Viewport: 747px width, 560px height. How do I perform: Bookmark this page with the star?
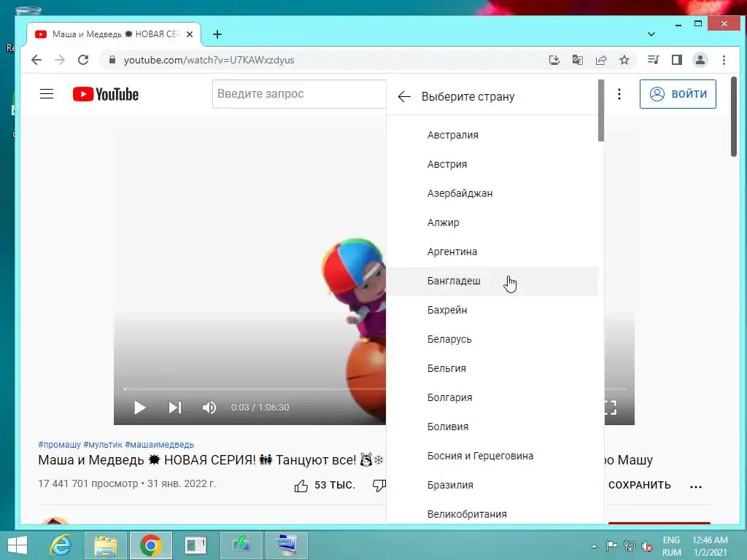click(x=624, y=60)
